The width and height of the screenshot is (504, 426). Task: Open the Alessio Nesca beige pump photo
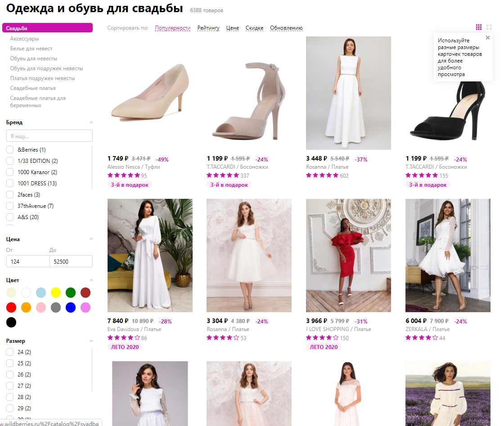coord(150,93)
